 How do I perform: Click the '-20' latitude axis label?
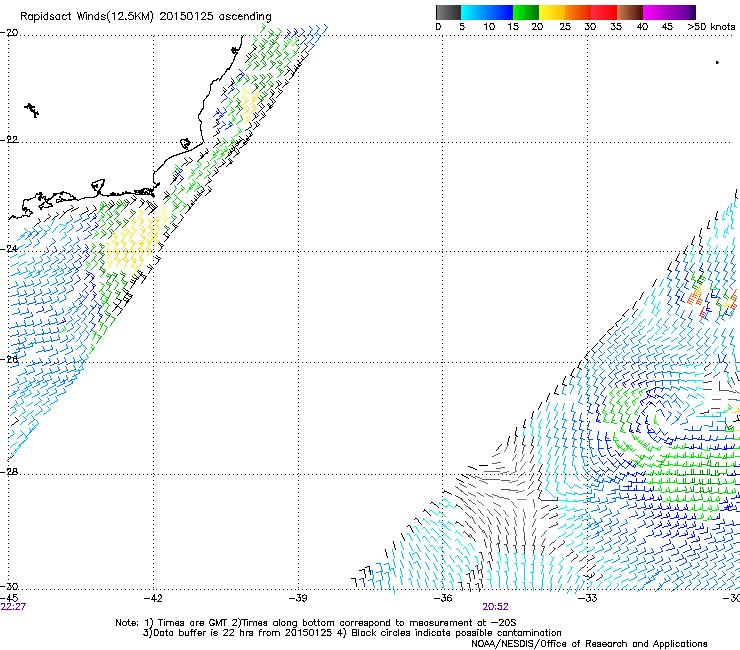(9, 33)
